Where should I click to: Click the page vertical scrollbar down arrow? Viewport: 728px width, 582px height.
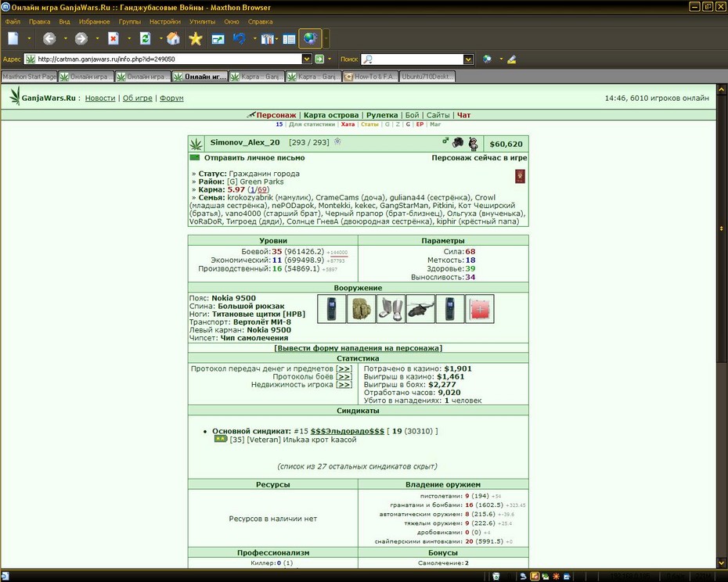[722, 562]
